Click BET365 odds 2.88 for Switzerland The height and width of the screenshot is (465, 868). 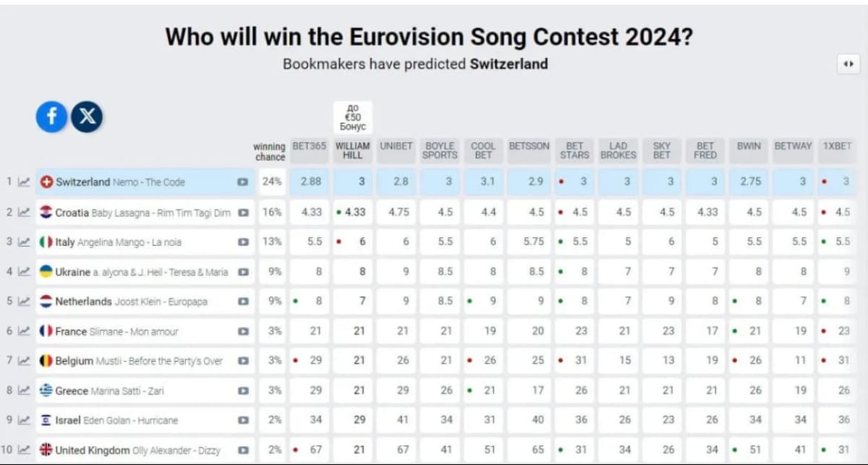(x=310, y=182)
